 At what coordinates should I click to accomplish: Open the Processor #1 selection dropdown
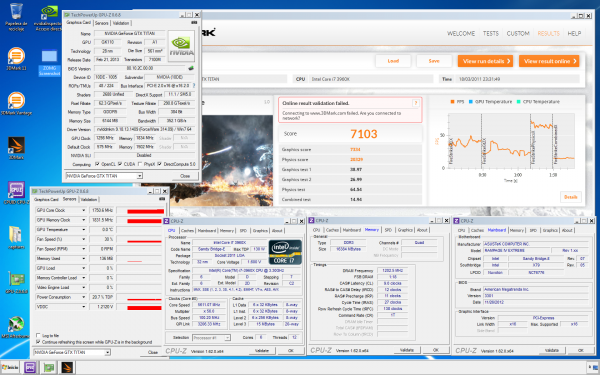pos(211,338)
